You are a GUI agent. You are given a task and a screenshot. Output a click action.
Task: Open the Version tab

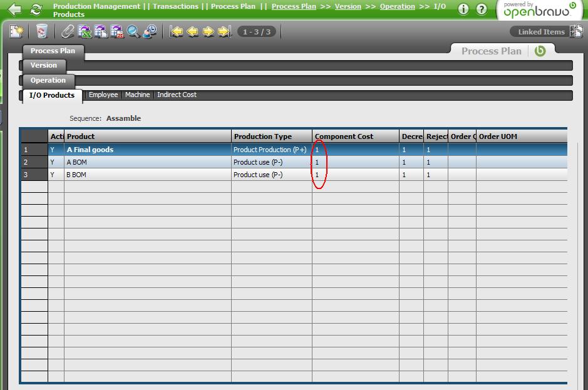(44, 66)
